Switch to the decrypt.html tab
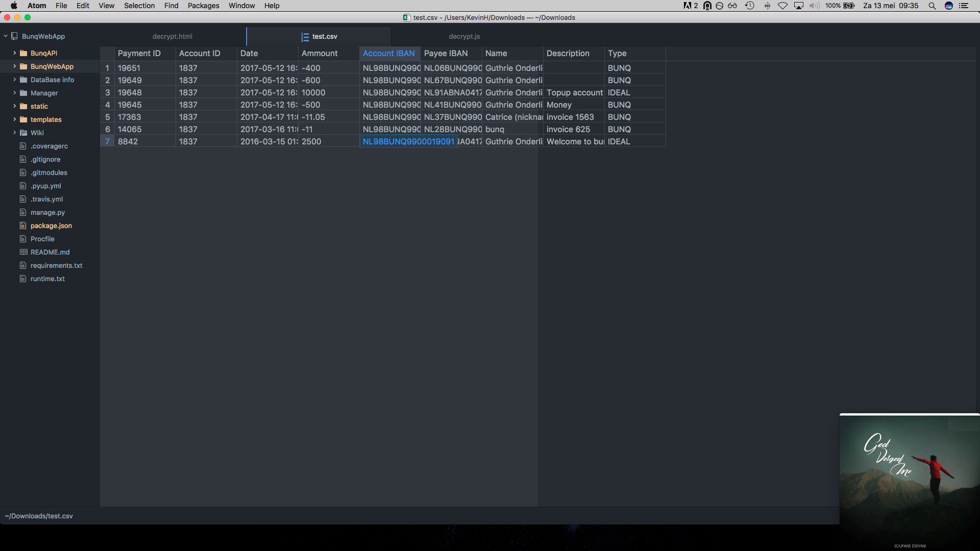The width and height of the screenshot is (980, 551). 172,36
